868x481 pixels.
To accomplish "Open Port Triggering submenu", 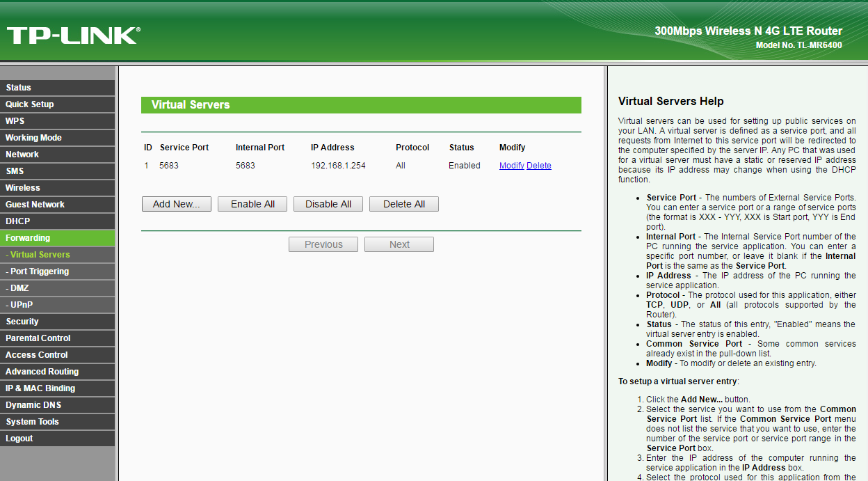I will 58,271.
